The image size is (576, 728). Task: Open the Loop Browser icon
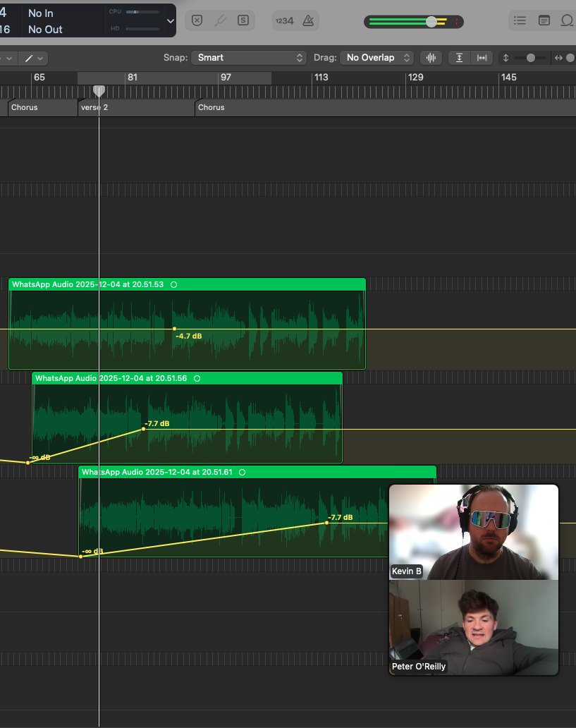coord(567,20)
